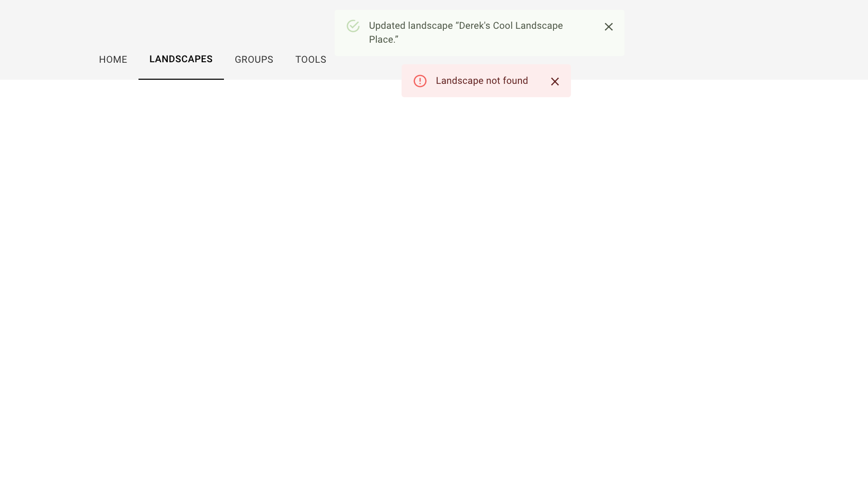
Task: Switch to the GROUPS tab
Action: click(254, 59)
